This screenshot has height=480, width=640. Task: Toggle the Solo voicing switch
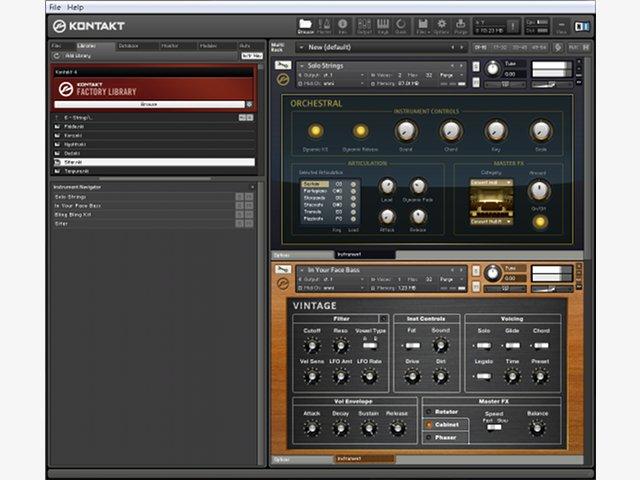click(484, 346)
